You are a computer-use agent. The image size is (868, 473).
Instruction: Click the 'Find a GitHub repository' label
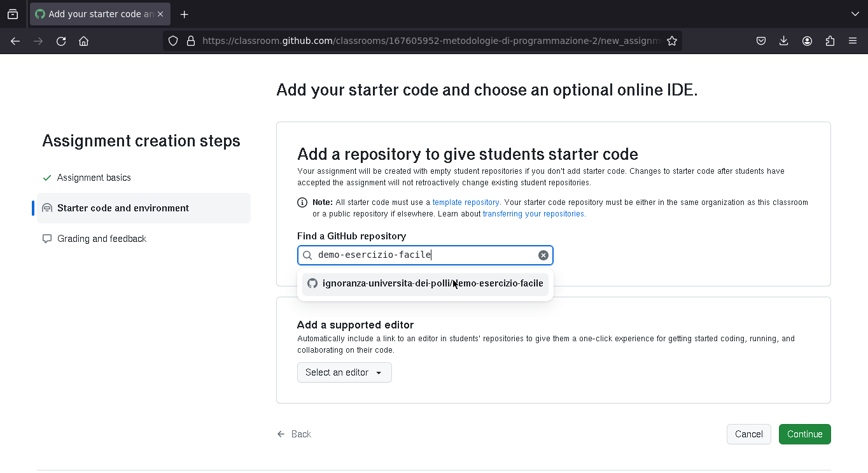point(352,236)
